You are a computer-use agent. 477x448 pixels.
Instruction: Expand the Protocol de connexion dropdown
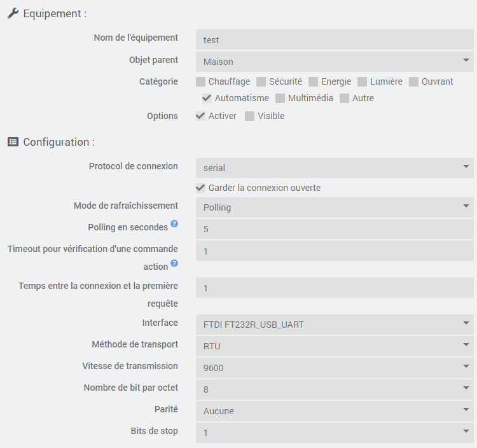click(335, 168)
